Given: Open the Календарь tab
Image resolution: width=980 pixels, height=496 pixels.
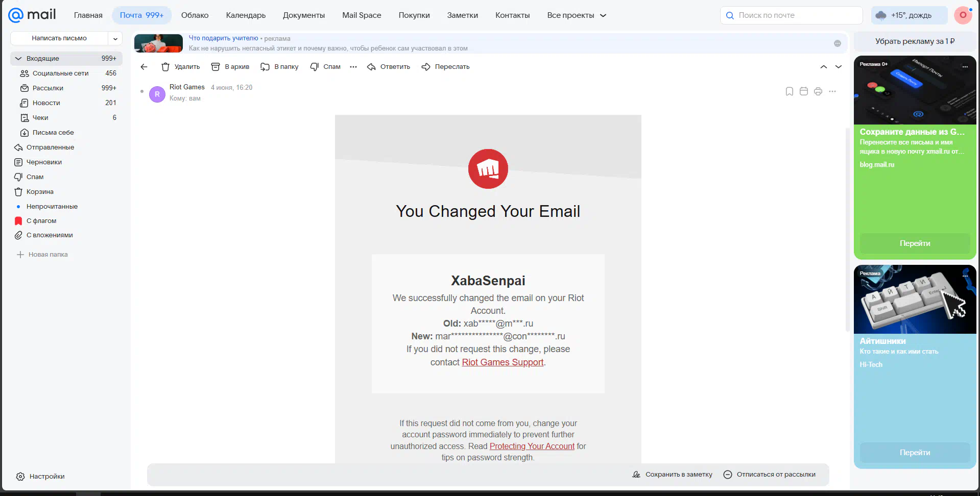Looking at the screenshot, I should click(x=246, y=15).
